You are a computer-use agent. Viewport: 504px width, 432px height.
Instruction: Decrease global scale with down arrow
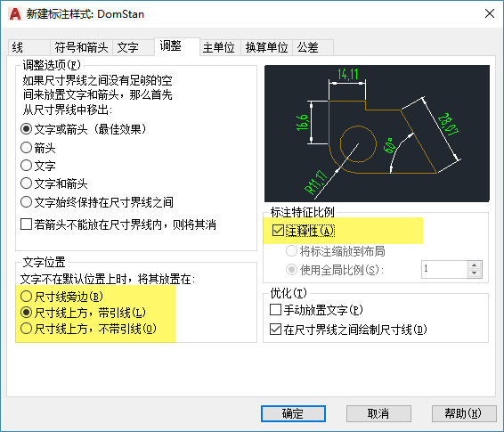coord(474,273)
